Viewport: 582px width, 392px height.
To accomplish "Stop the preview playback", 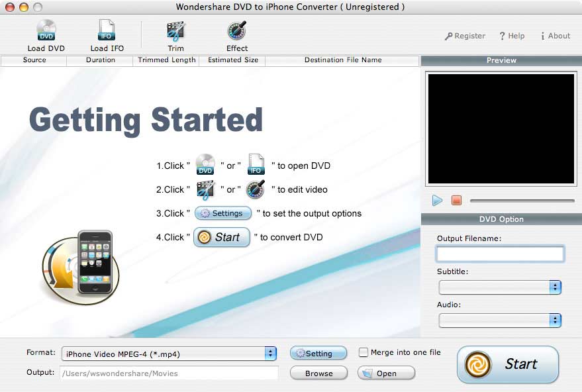I will tap(457, 201).
